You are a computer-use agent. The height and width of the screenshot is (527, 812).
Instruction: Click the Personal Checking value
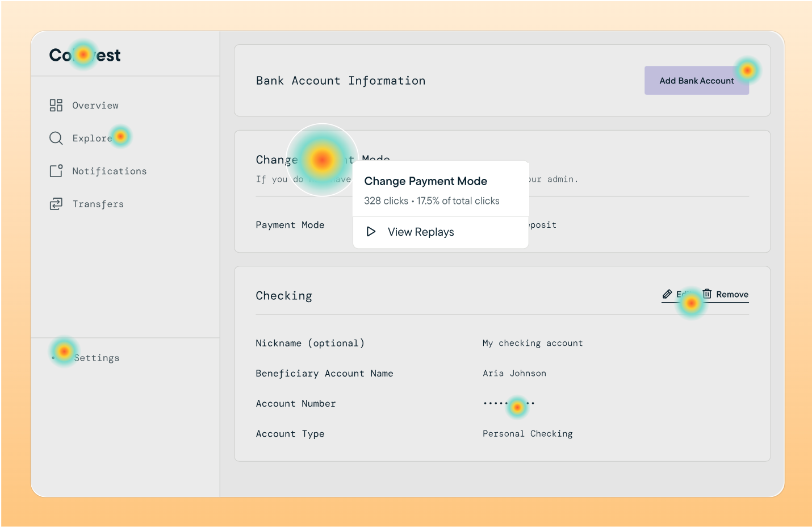[528, 434]
